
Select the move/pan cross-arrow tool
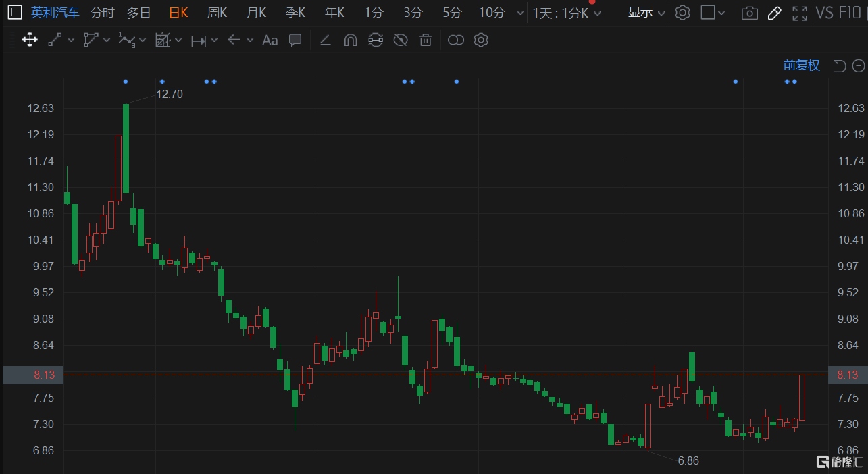pos(30,40)
